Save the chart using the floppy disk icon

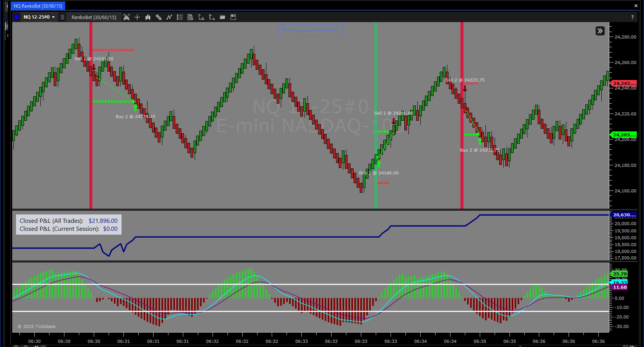[233, 17]
